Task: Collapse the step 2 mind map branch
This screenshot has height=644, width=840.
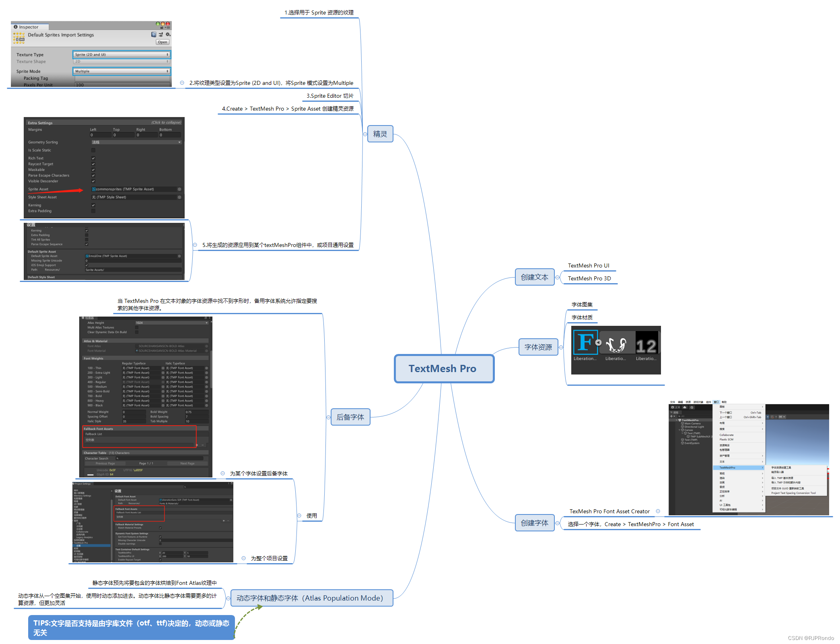Action: [182, 83]
